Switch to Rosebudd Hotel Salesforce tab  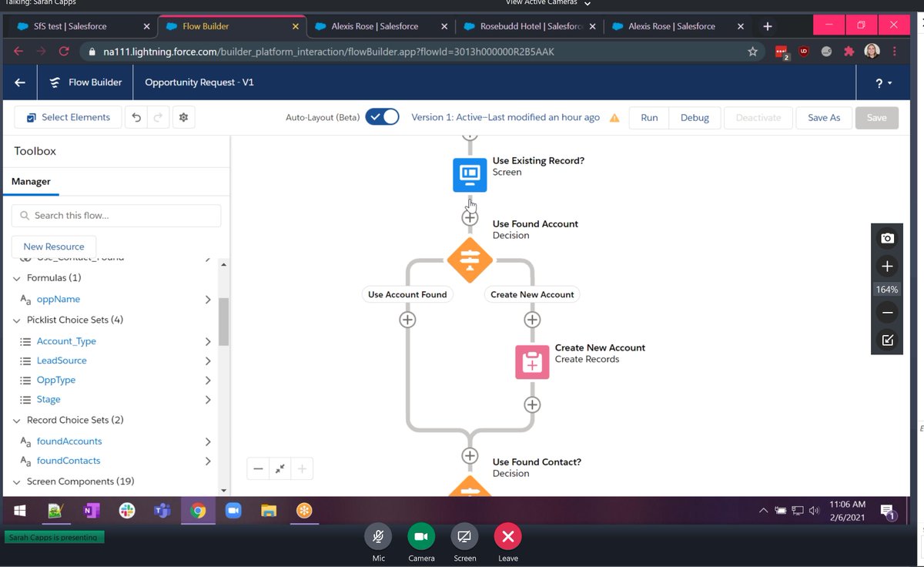(x=530, y=26)
